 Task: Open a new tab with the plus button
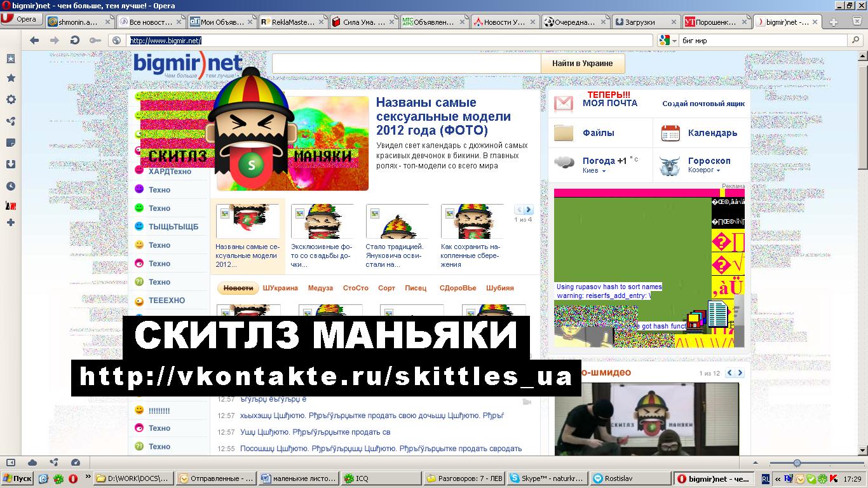[x=834, y=22]
